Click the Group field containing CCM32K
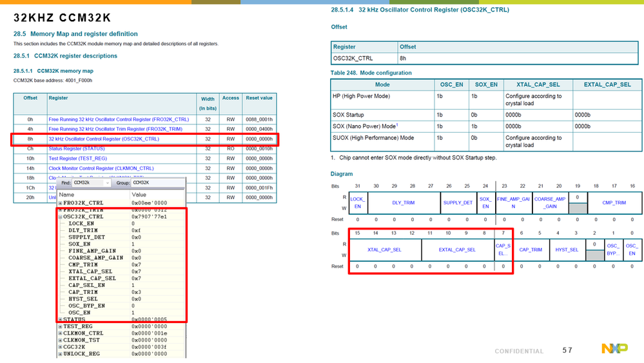 [158, 182]
